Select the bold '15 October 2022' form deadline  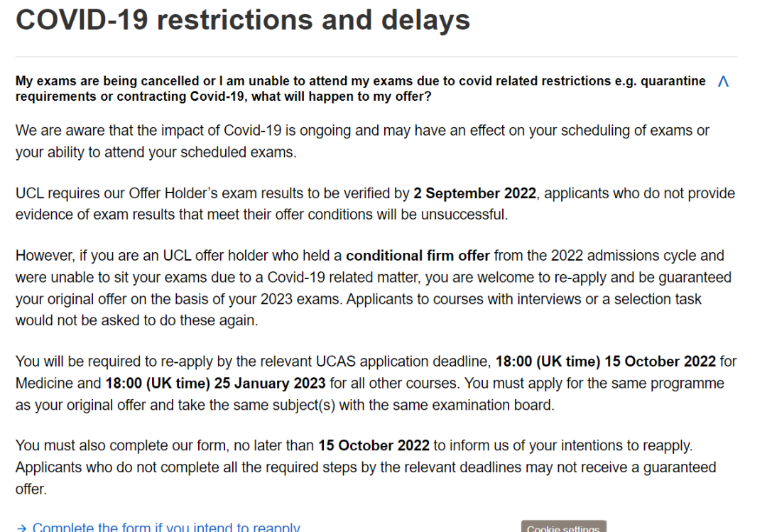pos(374,446)
